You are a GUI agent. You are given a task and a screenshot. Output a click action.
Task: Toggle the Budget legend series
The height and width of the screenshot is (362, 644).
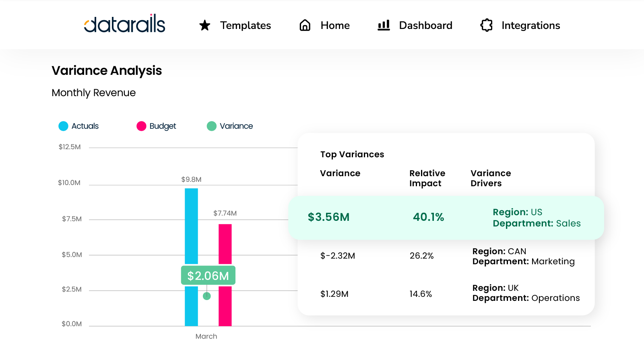pyautogui.click(x=163, y=126)
